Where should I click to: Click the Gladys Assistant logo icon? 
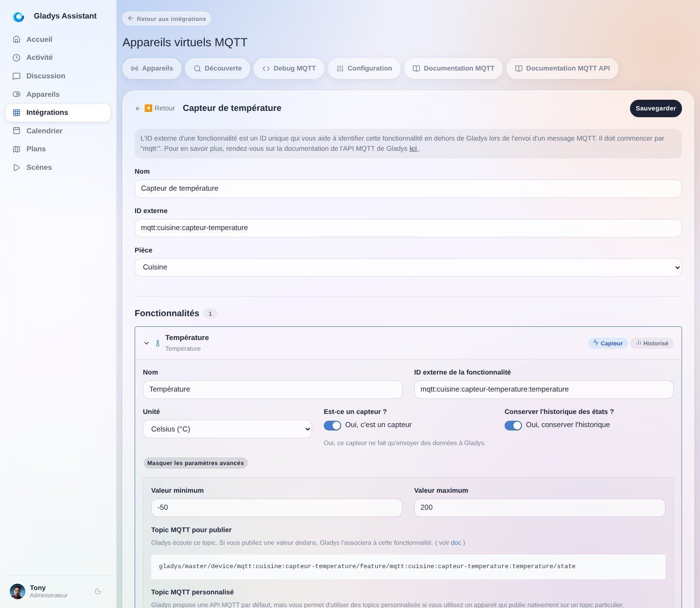18,17
